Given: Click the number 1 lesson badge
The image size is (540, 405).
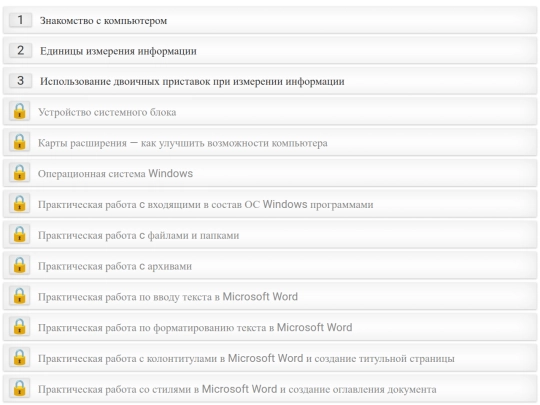Looking at the screenshot, I should (20, 20).
